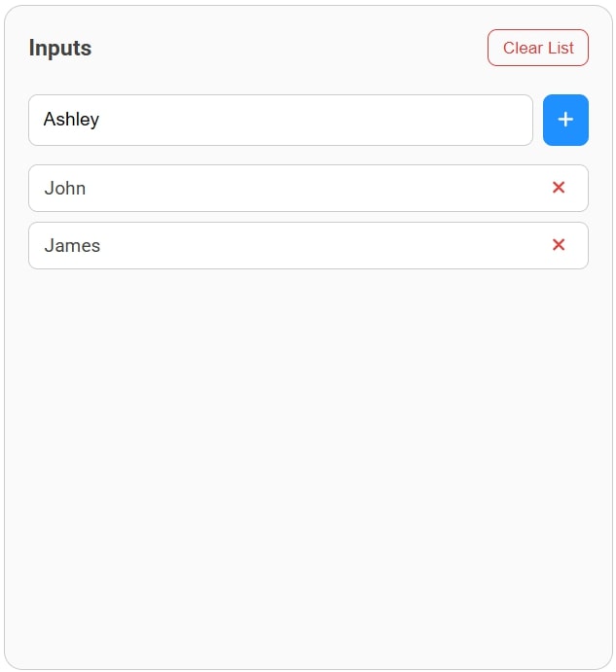Viewport: 616px width, 672px height.
Task: Remove John using the red X icon
Action: click(x=559, y=188)
